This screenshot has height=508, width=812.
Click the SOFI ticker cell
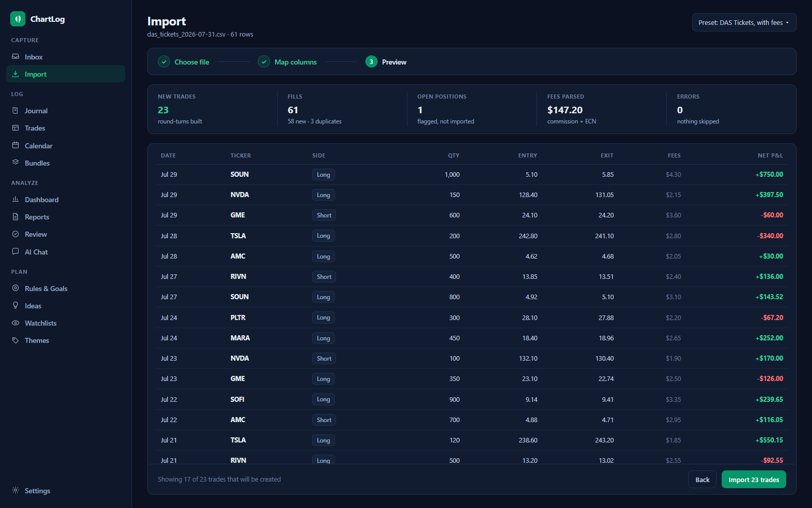pyautogui.click(x=237, y=399)
